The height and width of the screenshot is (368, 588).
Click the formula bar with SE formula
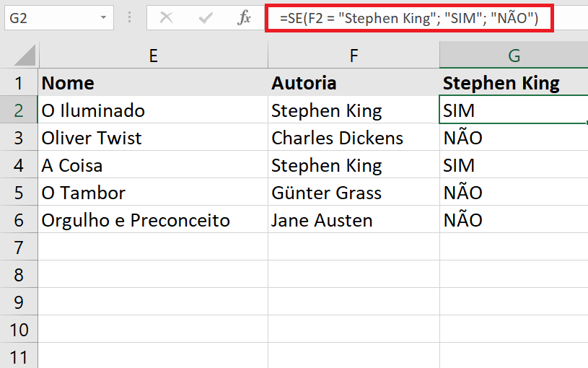(409, 18)
